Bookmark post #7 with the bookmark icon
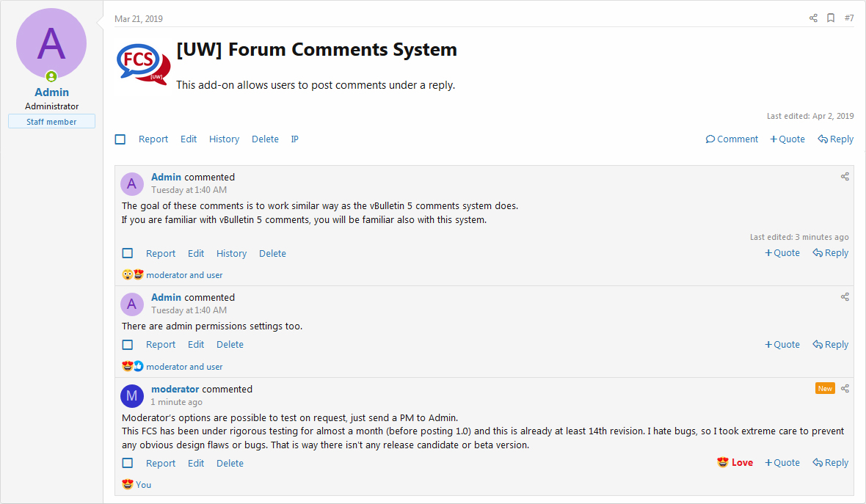866x504 pixels. point(831,18)
